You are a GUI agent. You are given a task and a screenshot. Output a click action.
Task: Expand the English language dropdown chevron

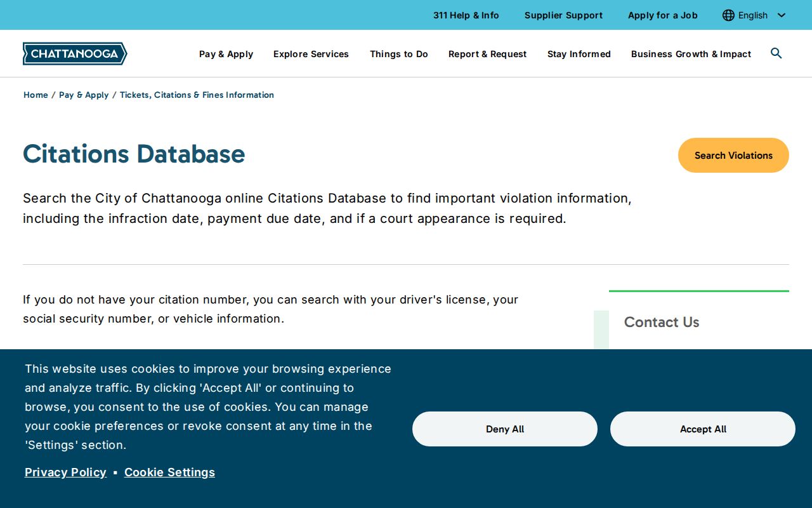tap(782, 15)
